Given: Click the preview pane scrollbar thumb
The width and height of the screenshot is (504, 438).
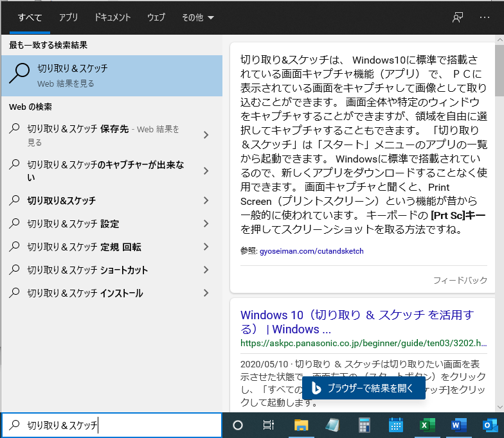Looking at the screenshot, I should pyautogui.click(x=500, y=71).
